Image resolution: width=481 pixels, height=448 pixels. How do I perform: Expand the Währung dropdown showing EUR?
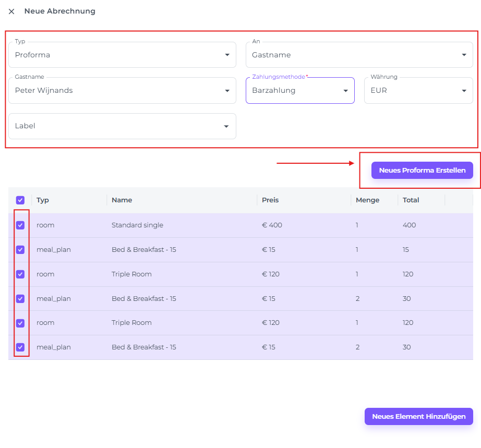418,91
